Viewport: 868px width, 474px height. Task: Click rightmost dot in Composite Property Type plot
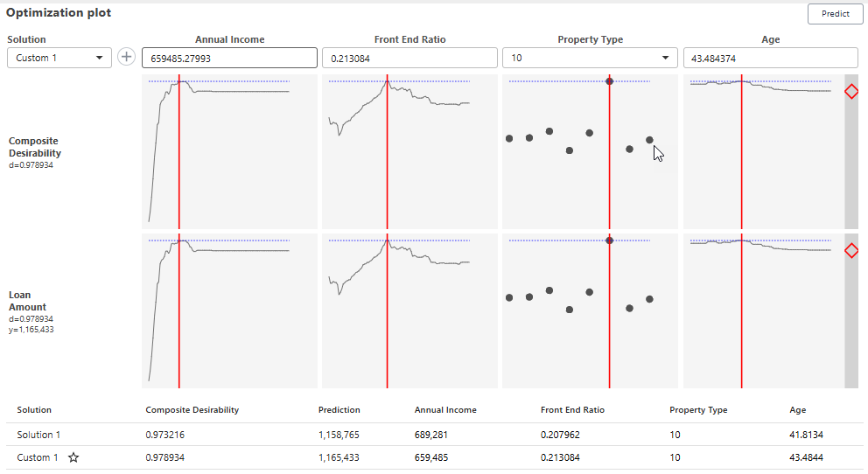(x=649, y=140)
